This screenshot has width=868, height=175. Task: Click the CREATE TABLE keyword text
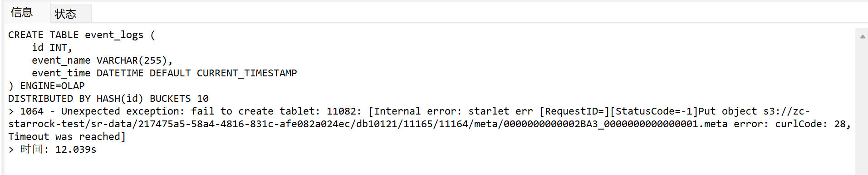click(x=43, y=35)
